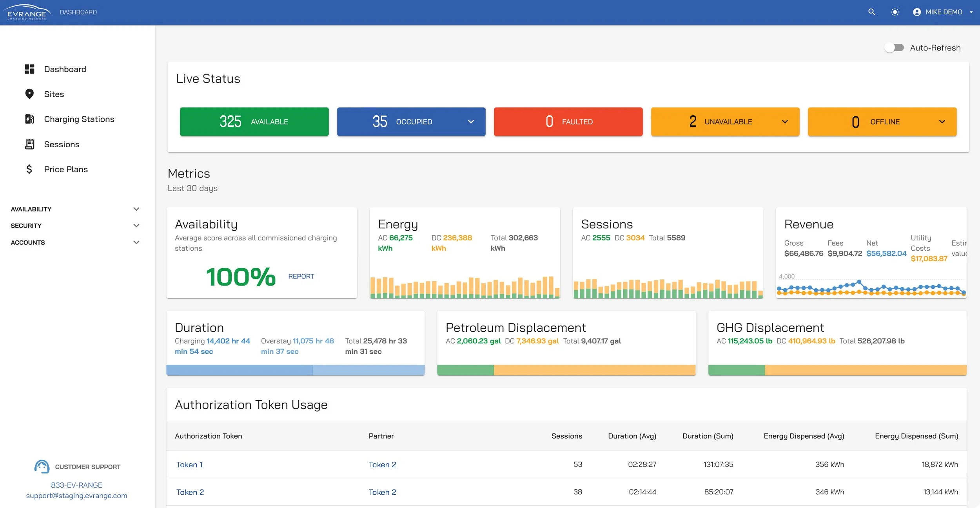980x508 pixels.
Task: Open Token 1 in Authorization Token column
Action: point(189,465)
